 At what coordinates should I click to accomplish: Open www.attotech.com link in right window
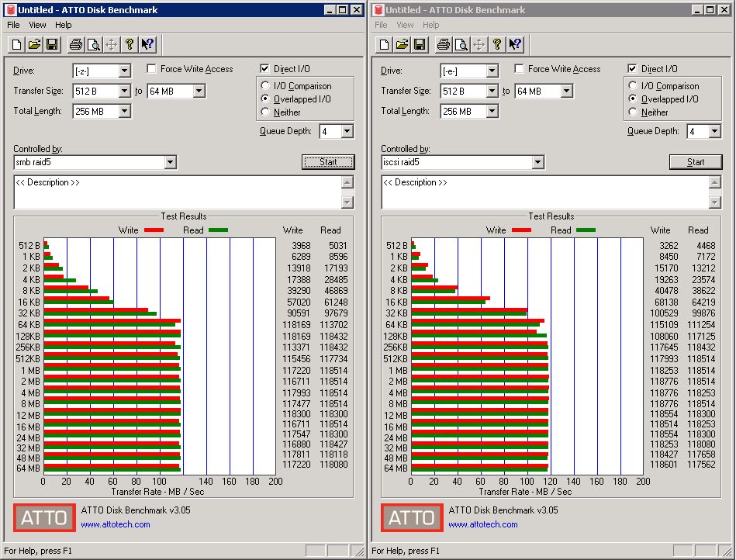483,524
